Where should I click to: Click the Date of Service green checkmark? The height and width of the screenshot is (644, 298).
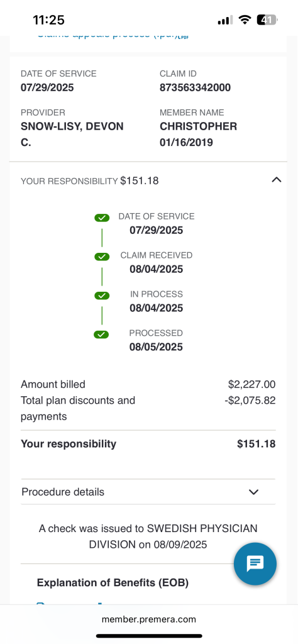(102, 218)
